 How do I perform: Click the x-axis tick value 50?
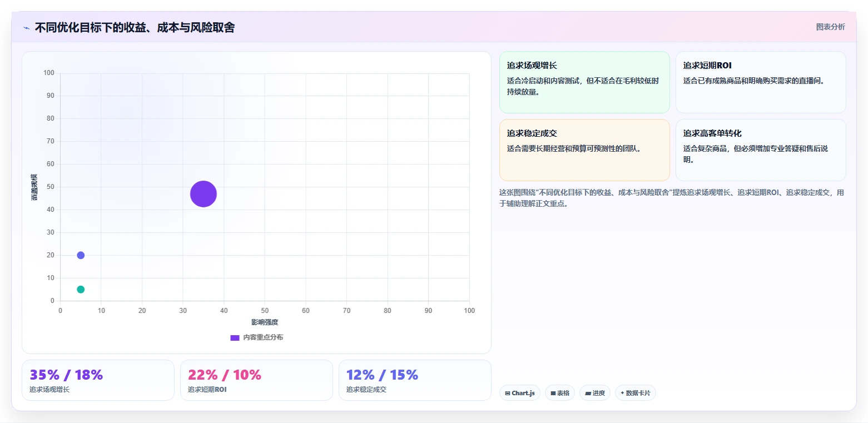265,311
